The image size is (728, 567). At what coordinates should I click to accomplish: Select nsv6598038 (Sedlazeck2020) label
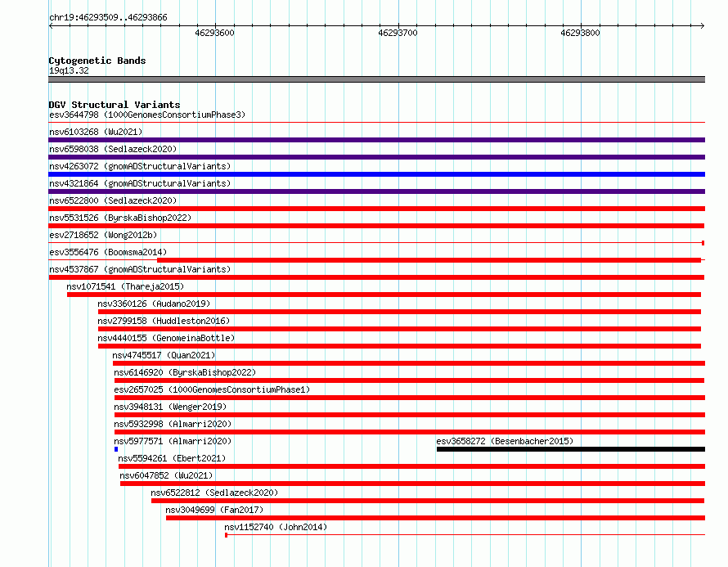point(113,149)
